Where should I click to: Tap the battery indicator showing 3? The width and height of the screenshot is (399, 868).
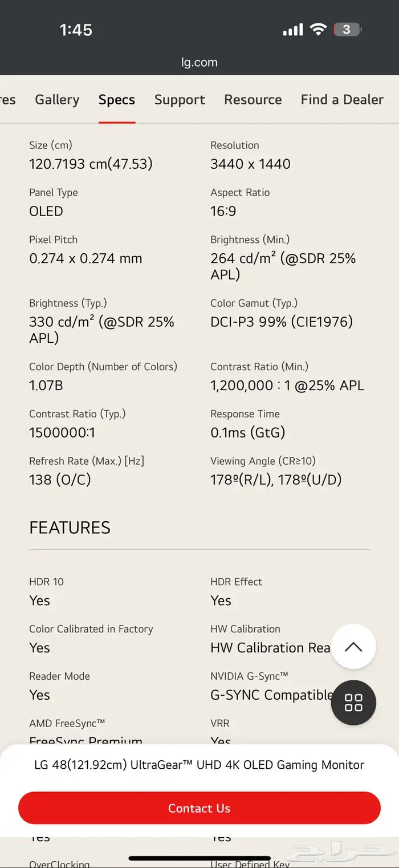[348, 29]
